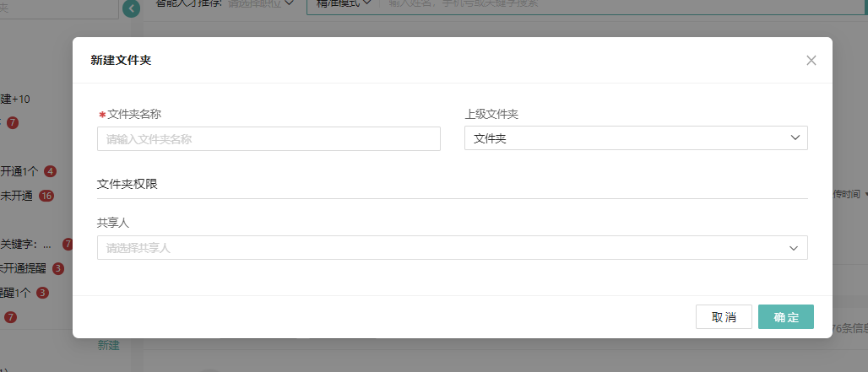Image resolution: width=868 pixels, height=372 pixels.
Task: Close the 新建文件夹 dialog with X
Action: (811, 60)
